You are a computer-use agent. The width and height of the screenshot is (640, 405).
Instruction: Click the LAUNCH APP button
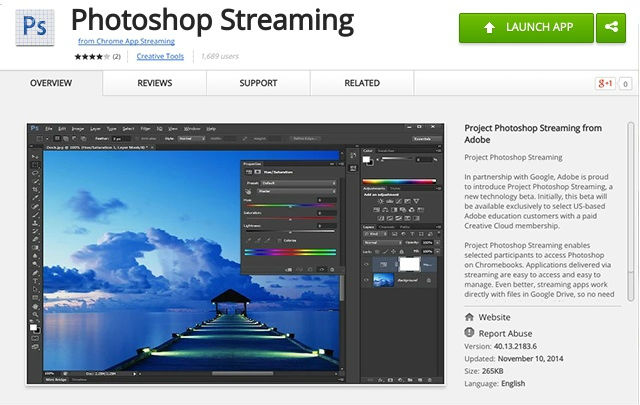[x=527, y=28]
